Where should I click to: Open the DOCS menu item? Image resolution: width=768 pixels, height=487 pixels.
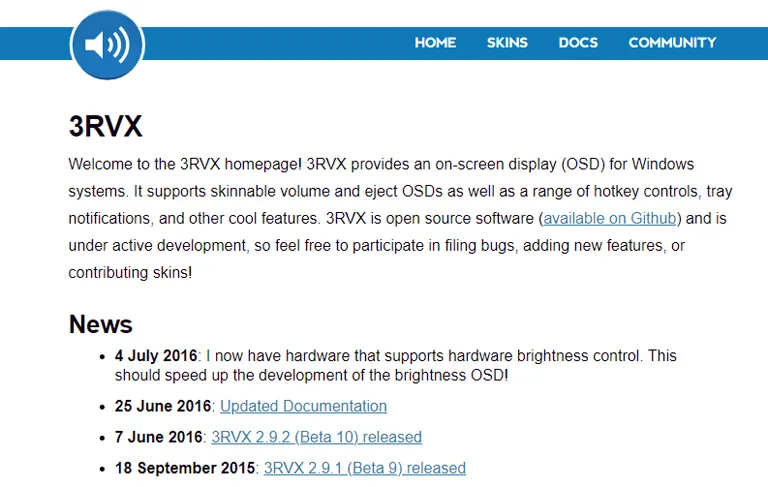[578, 43]
